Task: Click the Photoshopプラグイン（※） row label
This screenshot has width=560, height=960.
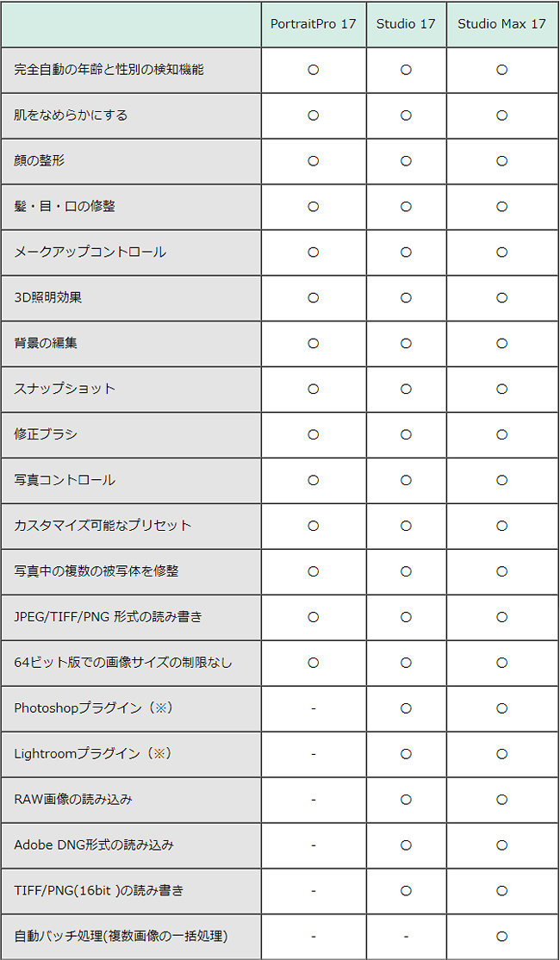Action: click(x=94, y=708)
